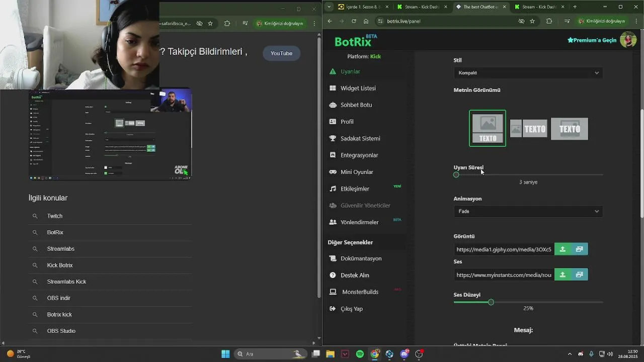Click the Görüntü URL input field
Image resolution: width=644 pixels, height=362 pixels.
[x=504, y=249]
